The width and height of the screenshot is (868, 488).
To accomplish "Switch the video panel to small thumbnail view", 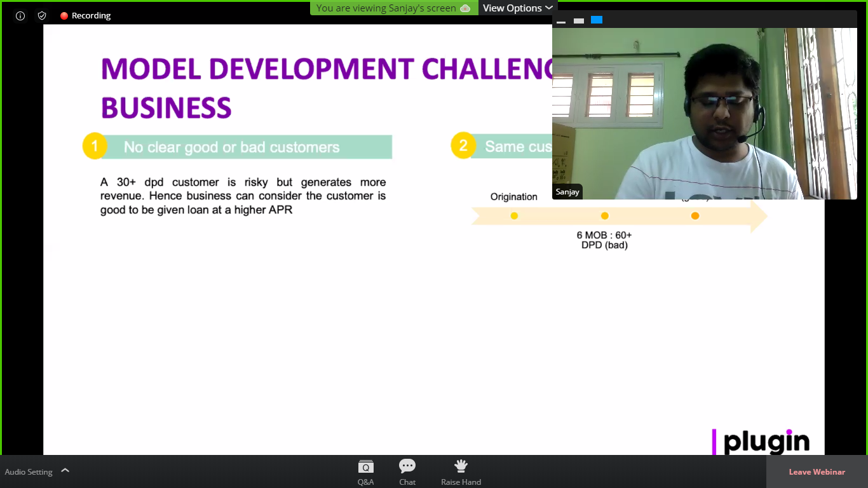I will click(578, 21).
